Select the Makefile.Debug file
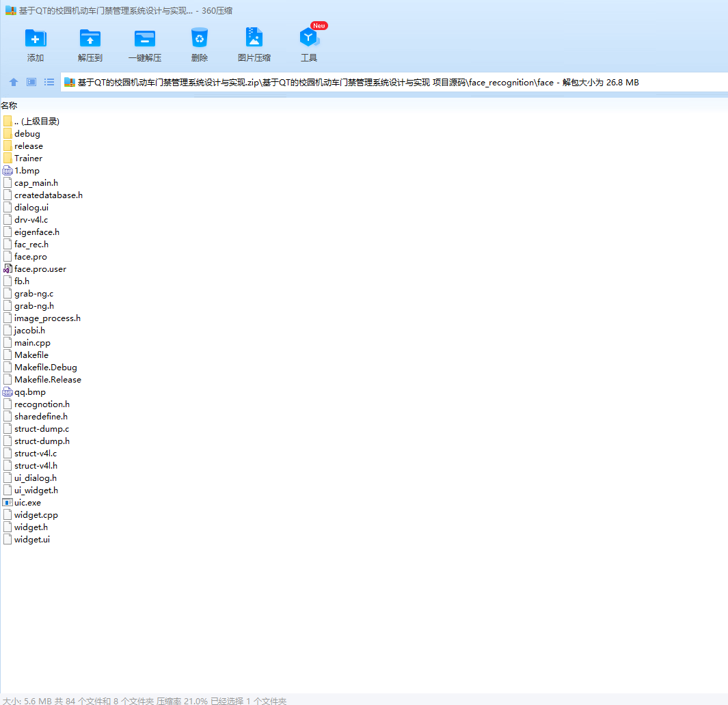The image size is (728, 705). coord(40,367)
